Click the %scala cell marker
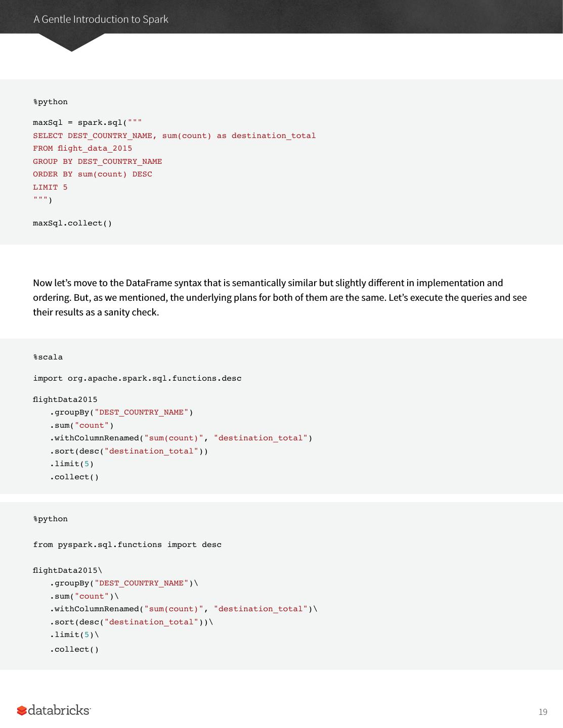The height and width of the screenshot is (728, 563). click(48, 357)
